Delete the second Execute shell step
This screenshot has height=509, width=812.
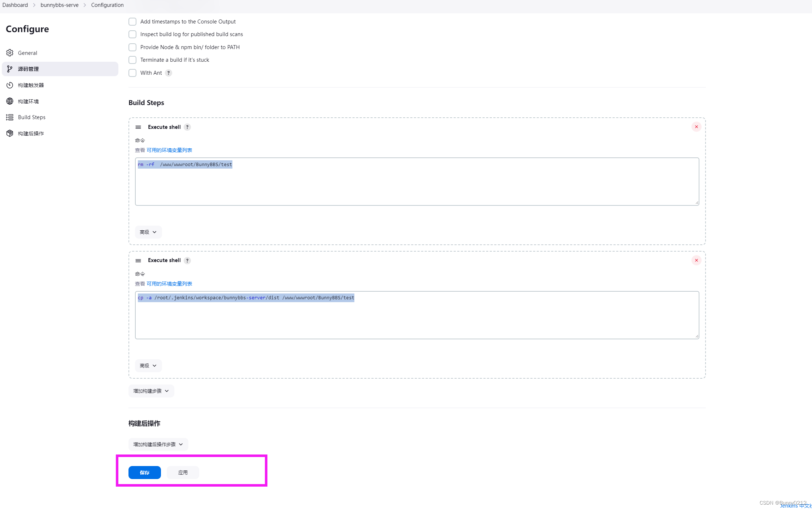pos(697,260)
